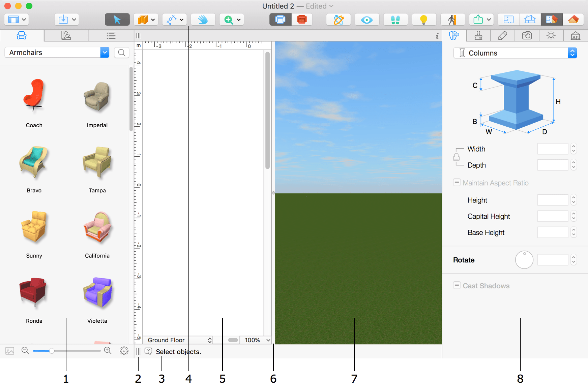Open the Armchairs category dropdown
Viewport: 588px width, 383px height.
tap(57, 53)
